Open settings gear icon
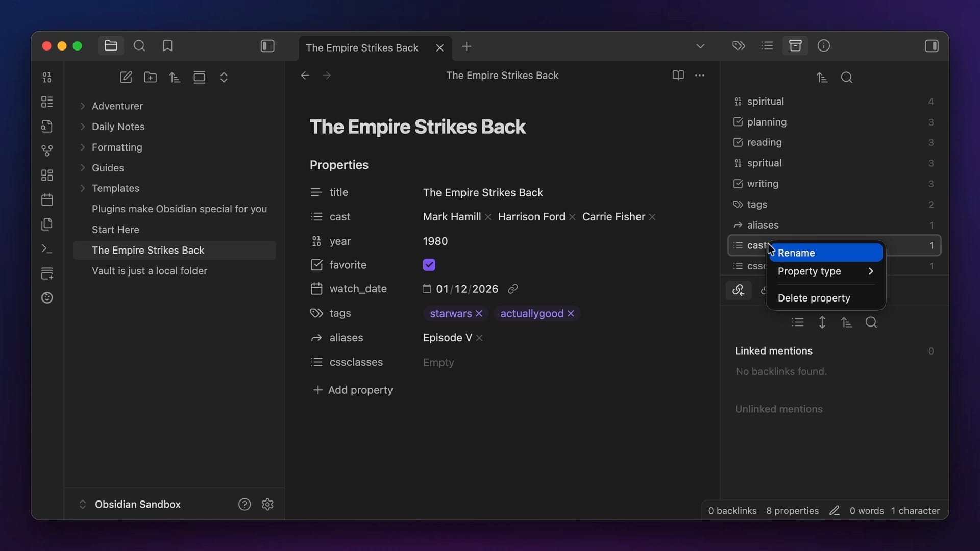This screenshot has height=551, width=980. (267, 504)
